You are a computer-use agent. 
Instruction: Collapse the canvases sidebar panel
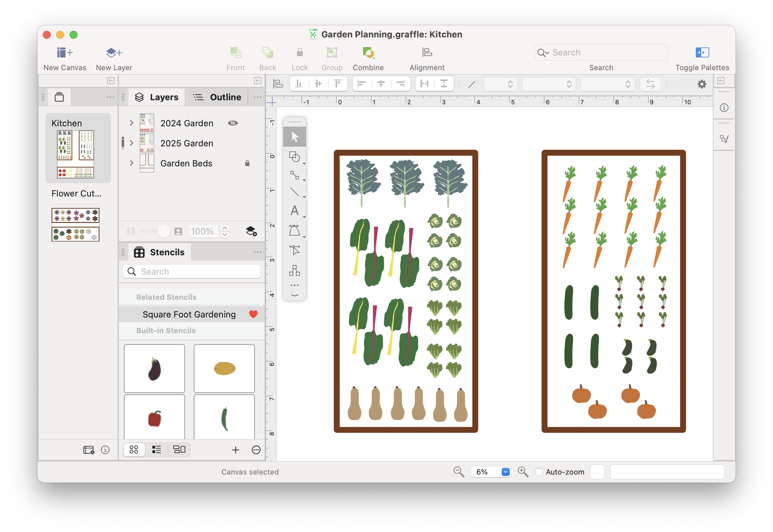[111, 81]
